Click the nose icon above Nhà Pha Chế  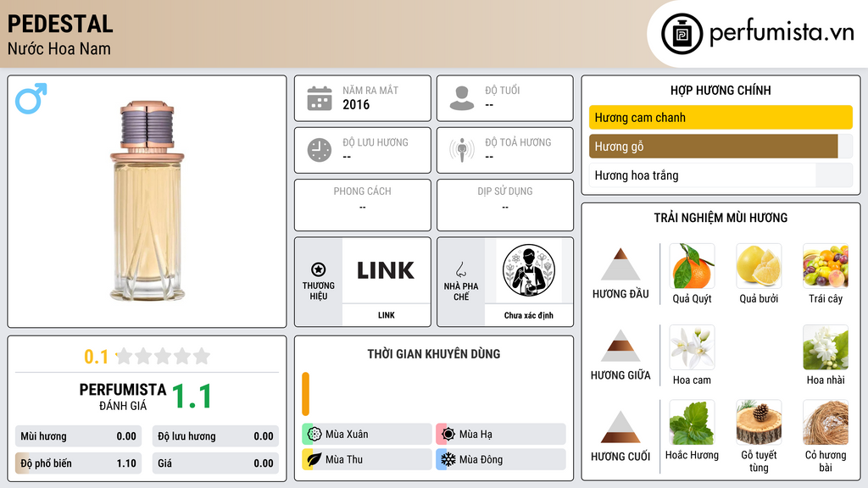point(460,269)
